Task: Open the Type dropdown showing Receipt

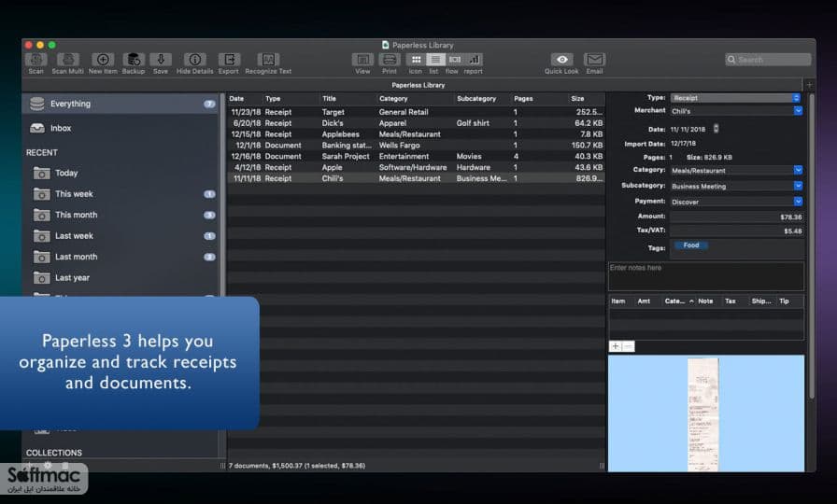Action: (x=736, y=98)
